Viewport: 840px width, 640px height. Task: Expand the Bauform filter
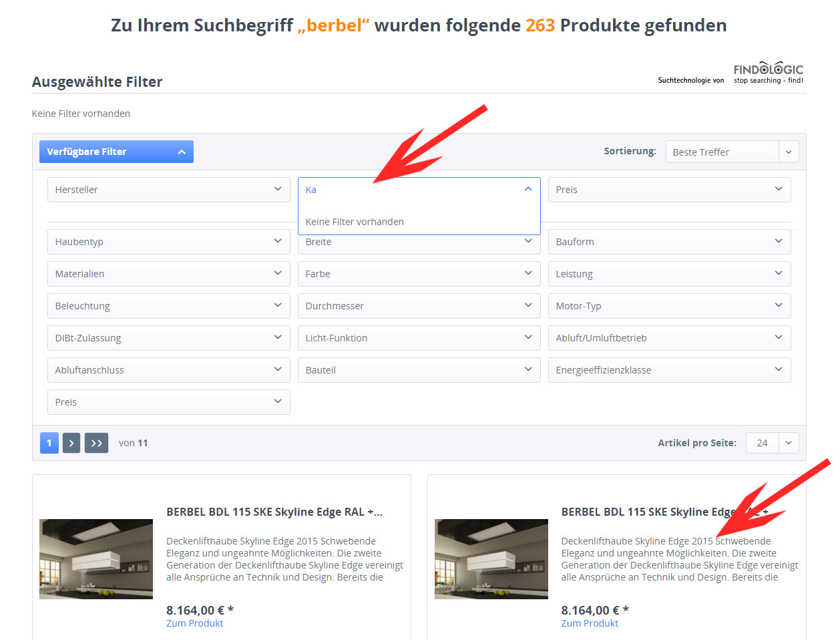[x=670, y=242]
